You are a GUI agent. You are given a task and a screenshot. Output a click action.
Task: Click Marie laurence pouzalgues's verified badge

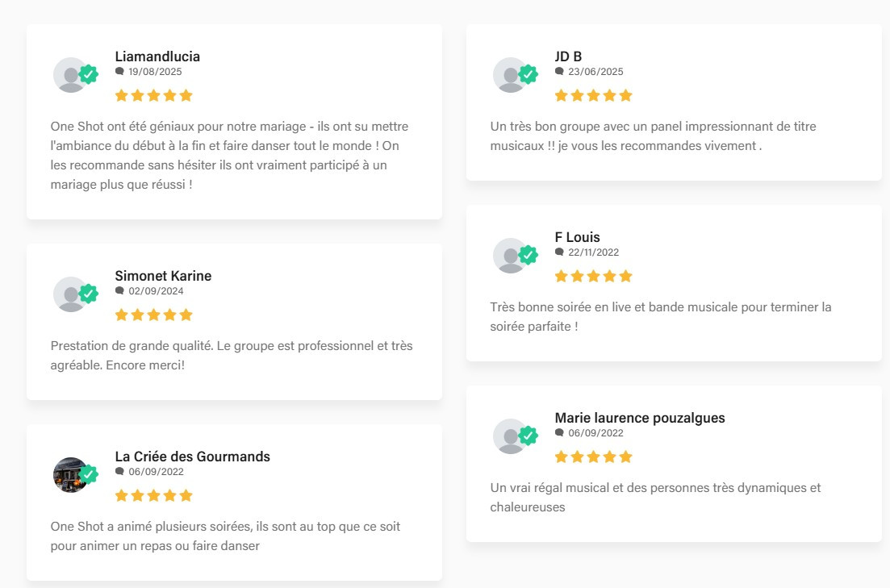[x=529, y=436]
